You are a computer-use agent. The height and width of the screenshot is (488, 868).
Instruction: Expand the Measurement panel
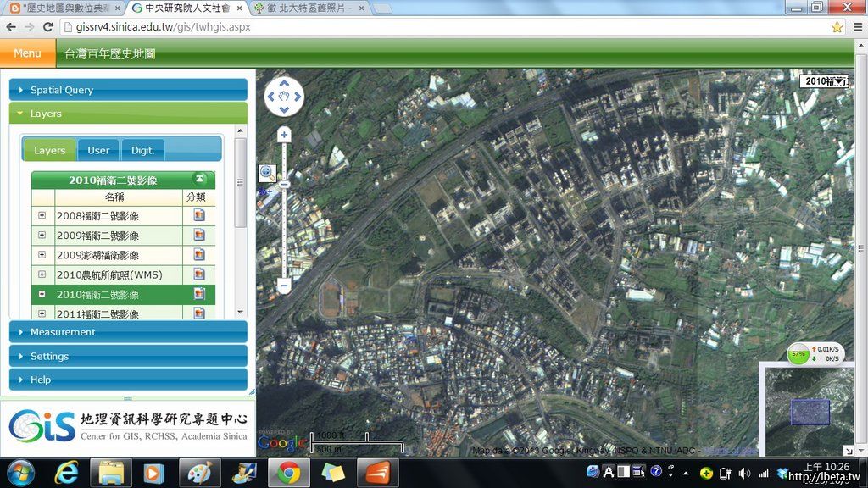[x=128, y=332]
